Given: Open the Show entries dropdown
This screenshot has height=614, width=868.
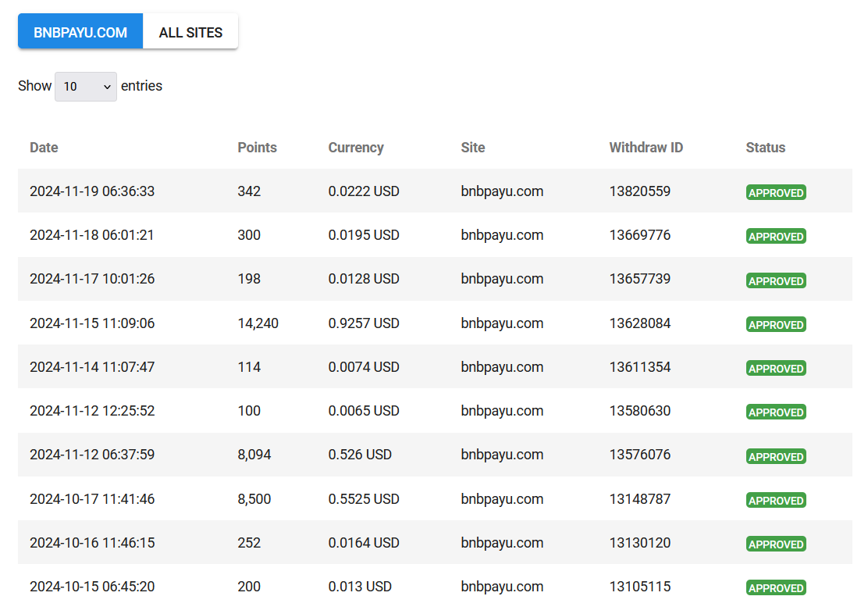Looking at the screenshot, I should coord(86,87).
